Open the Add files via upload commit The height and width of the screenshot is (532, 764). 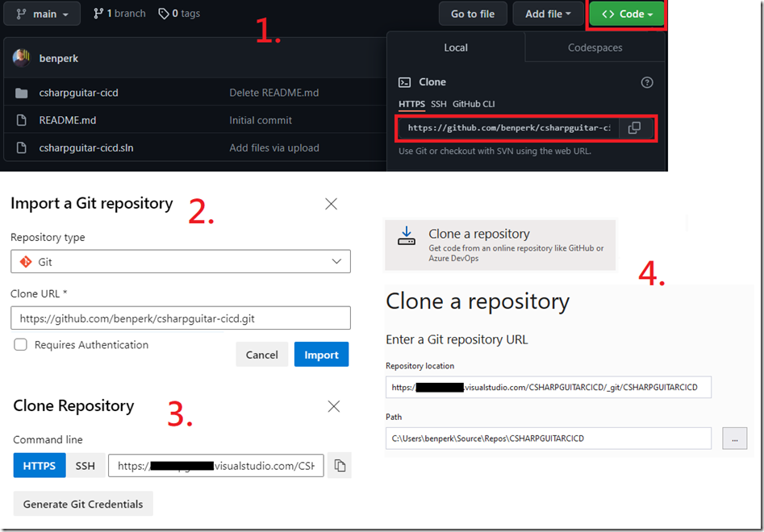point(274,148)
